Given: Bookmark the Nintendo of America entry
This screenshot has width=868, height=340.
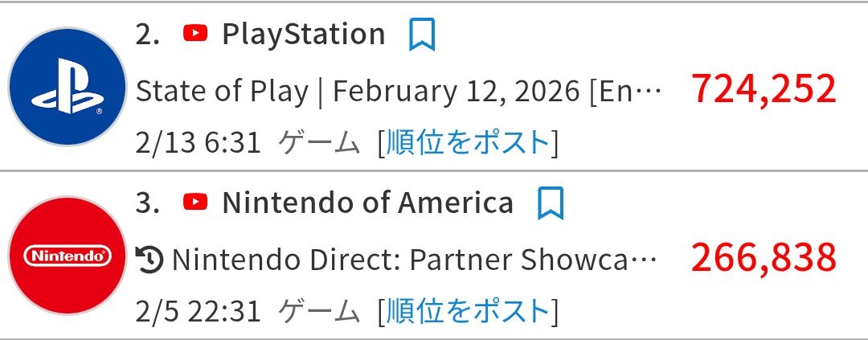Looking at the screenshot, I should coord(551,204).
